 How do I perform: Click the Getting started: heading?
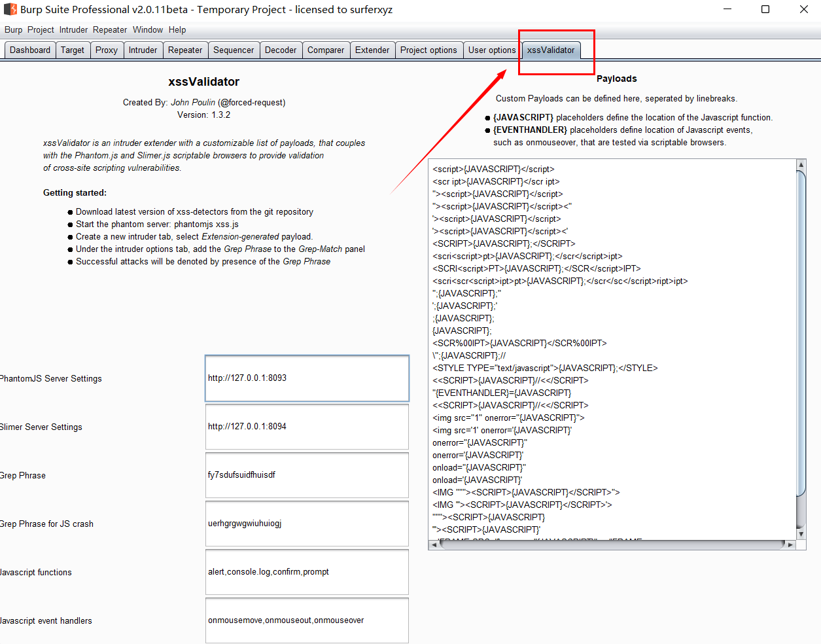[x=75, y=192]
